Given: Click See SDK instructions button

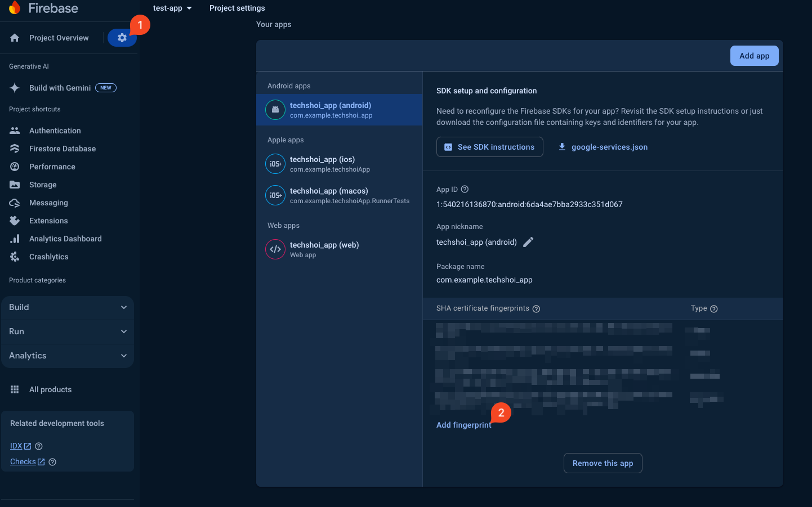Looking at the screenshot, I should click(489, 147).
